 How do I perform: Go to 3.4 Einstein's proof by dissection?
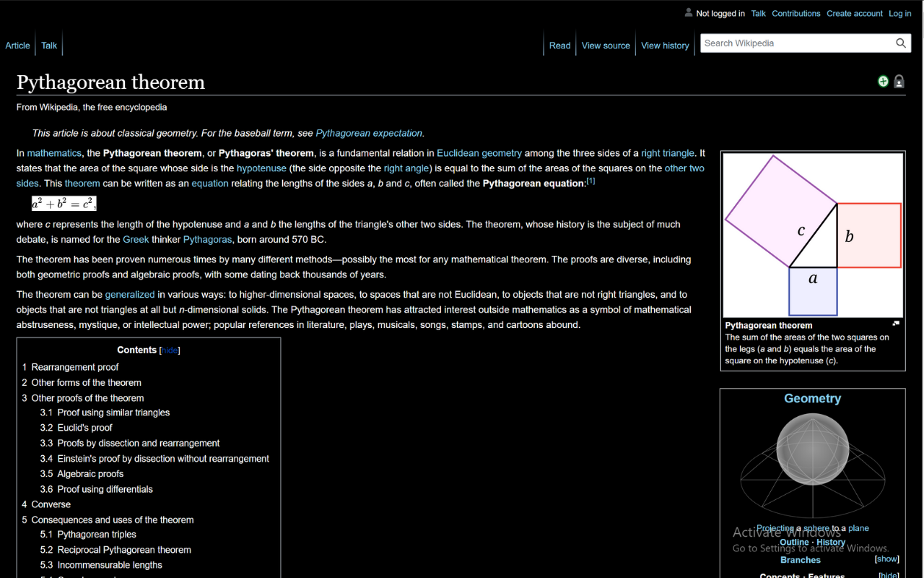pos(154,459)
